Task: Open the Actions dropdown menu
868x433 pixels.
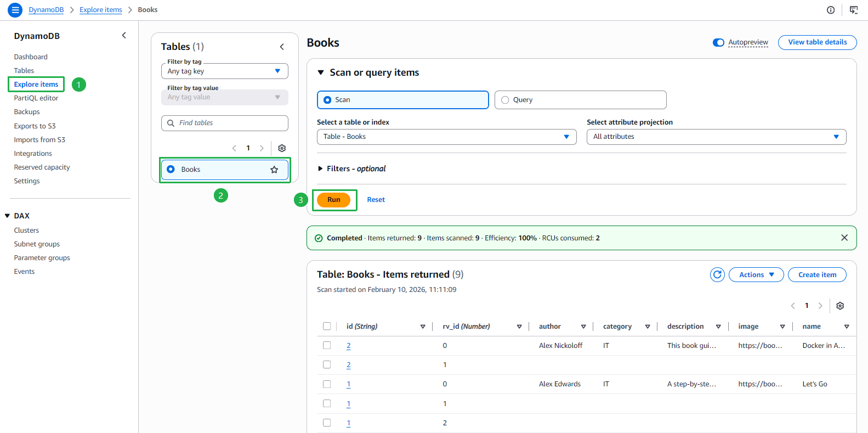Action: (757, 274)
